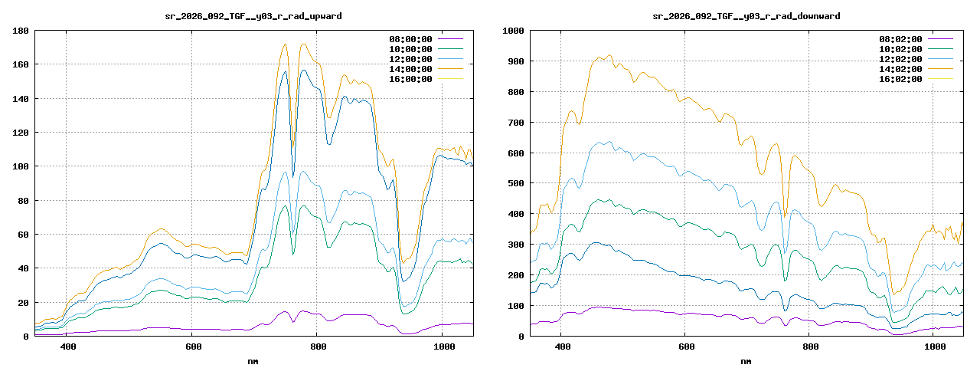
Task: Click the 12:02:00 legend line sample in downward chart
Action: click(x=940, y=58)
